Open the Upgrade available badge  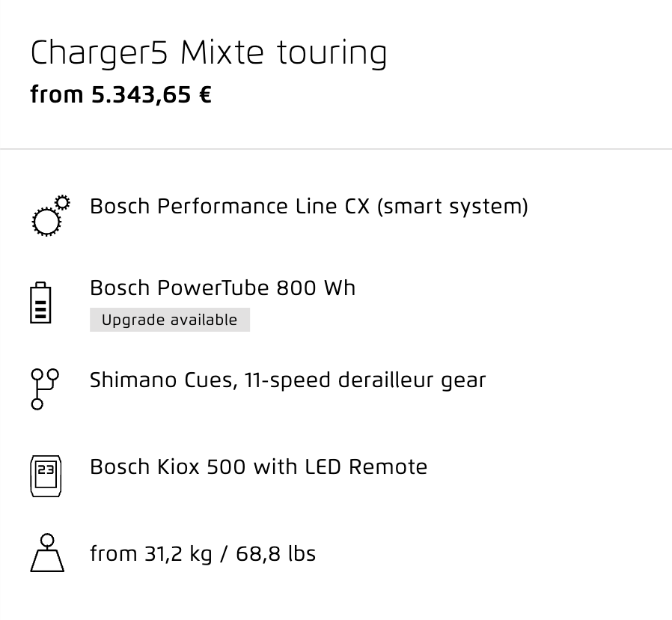(170, 320)
